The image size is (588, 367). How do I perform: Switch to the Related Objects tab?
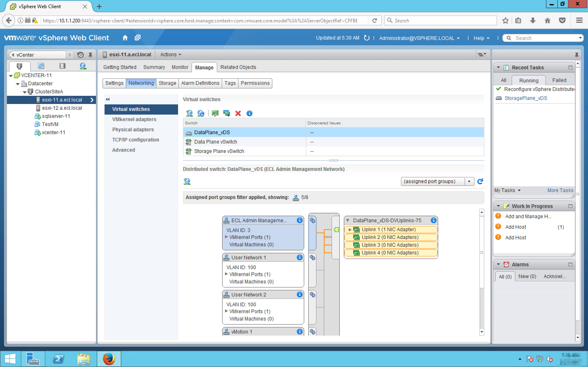[238, 67]
